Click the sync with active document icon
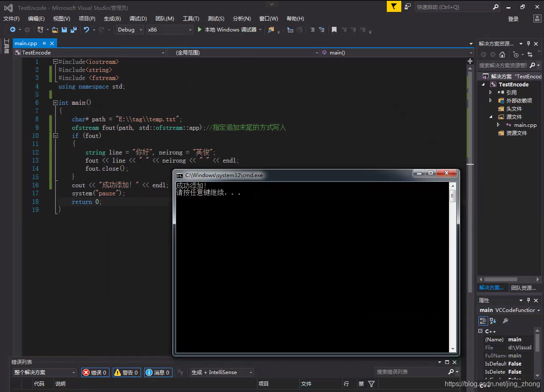Screen dimensions: 544x392 pyautogui.click(x=530, y=54)
